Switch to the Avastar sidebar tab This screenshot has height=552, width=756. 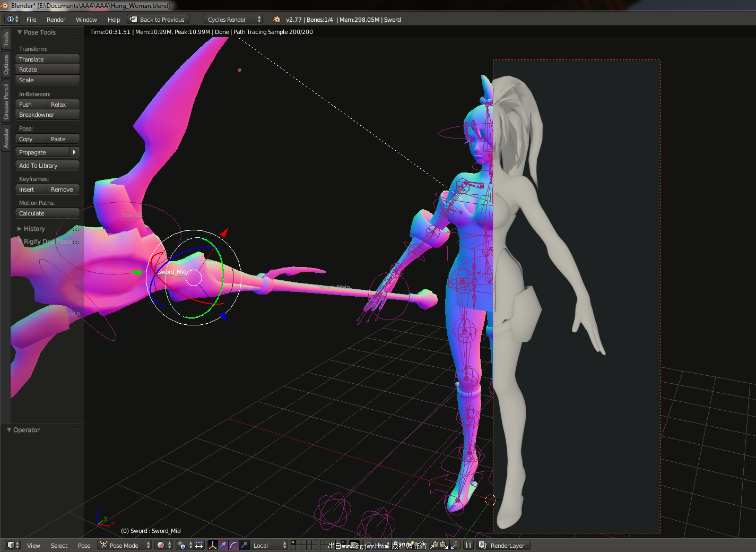pos(6,137)
